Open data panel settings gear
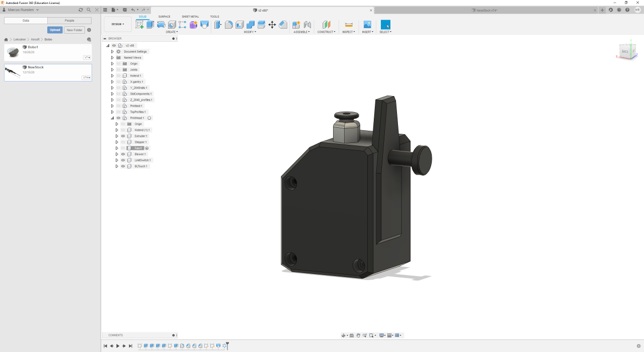The width and height of the screenshot is (644, 352). tap(89, 30)
